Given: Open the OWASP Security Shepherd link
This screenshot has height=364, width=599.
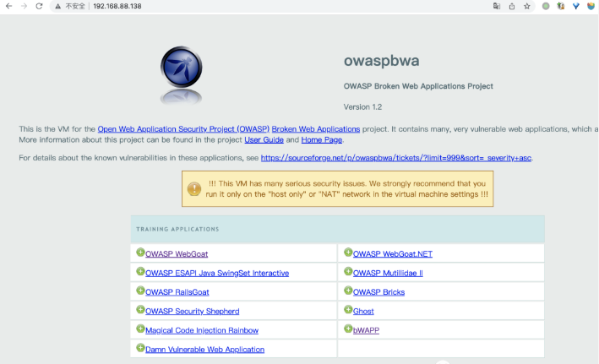Looking at the screenshot, I should point(192,312).
